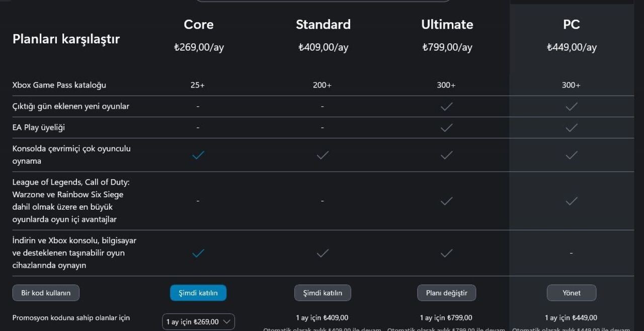Open the 1 ay için ₺269,00 dropdown

[198, 322]
